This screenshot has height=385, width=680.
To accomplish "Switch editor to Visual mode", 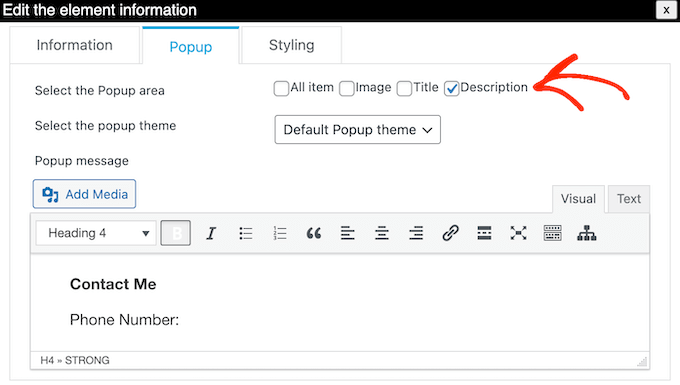I will click(x=578, y=199).
